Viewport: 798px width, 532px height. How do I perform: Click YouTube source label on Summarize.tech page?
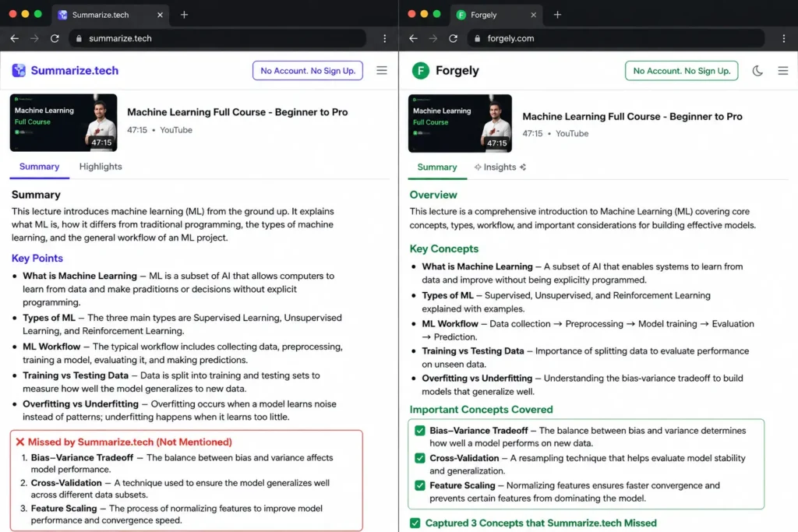[x=176, y=130]
